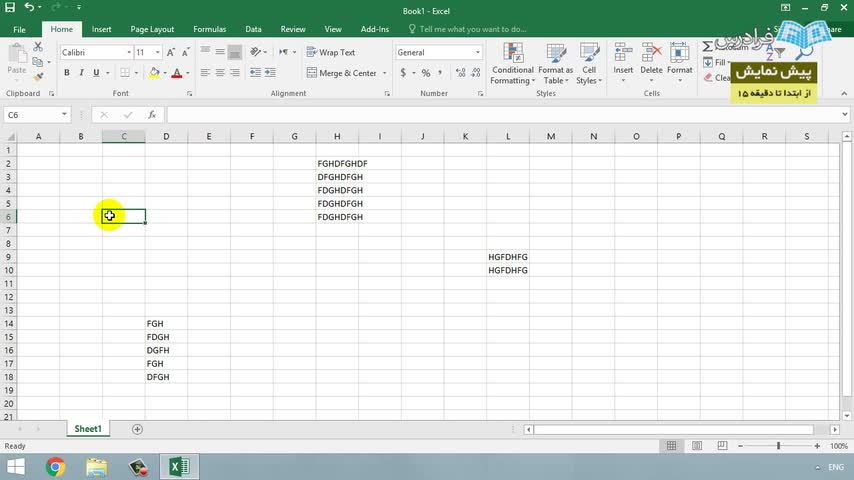Click Merge & Center button

(342, 73)
